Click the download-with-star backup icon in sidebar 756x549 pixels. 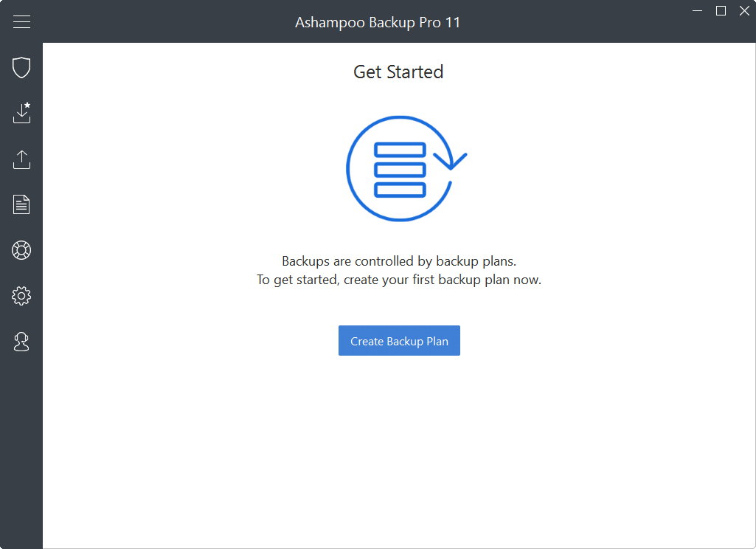pos(21,113)
